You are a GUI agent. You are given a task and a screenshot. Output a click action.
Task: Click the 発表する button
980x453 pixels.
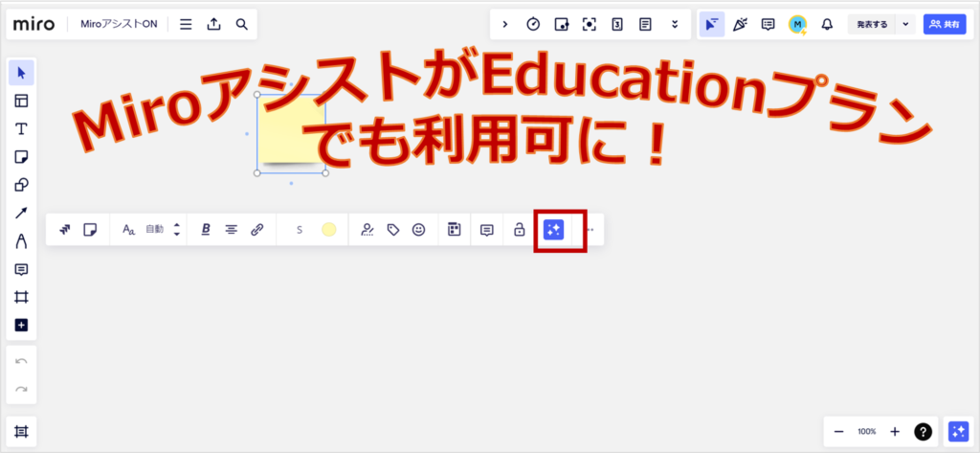click(x=872, y=24)
